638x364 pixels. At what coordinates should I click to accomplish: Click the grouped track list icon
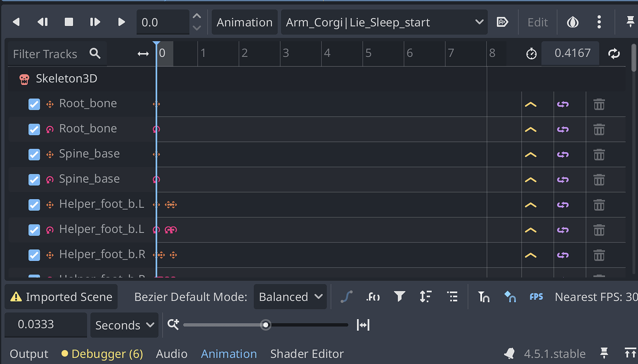(452, 297)
